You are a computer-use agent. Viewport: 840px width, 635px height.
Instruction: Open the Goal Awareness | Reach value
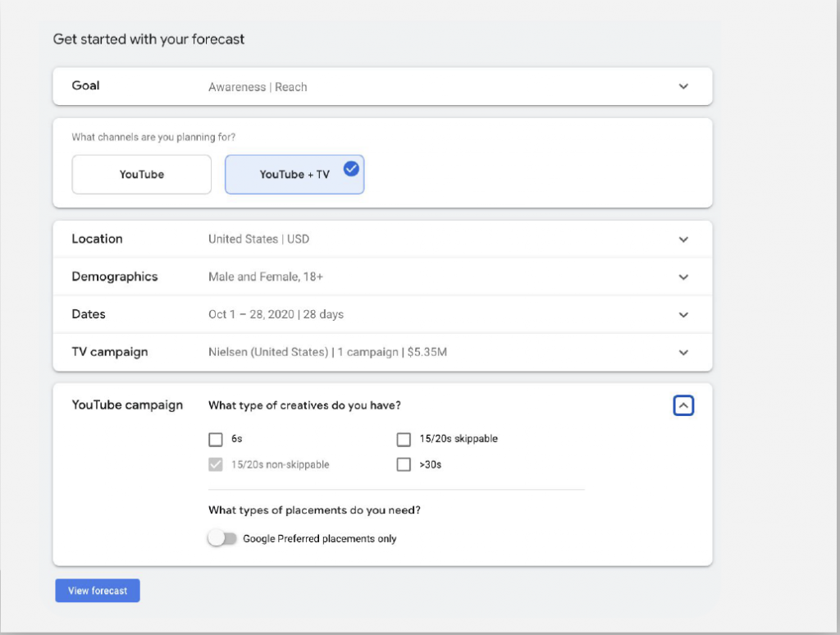click(x=258, y=87)
